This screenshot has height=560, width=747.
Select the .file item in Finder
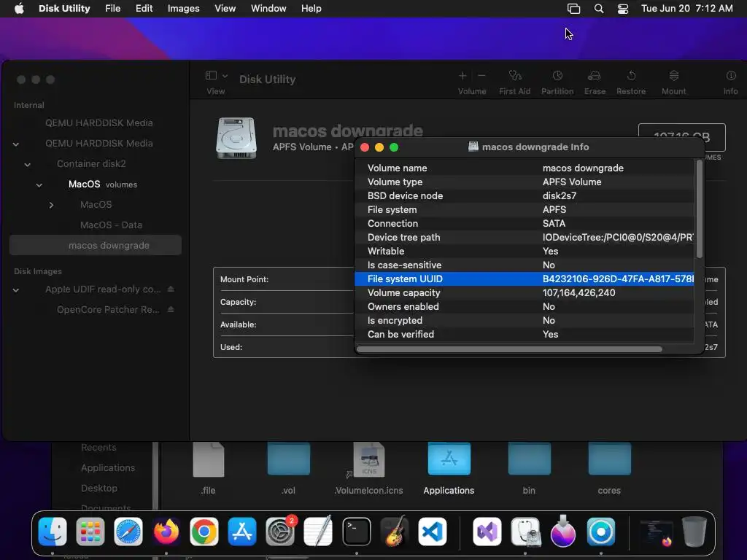pyautogui.click(x=208, y=468)
